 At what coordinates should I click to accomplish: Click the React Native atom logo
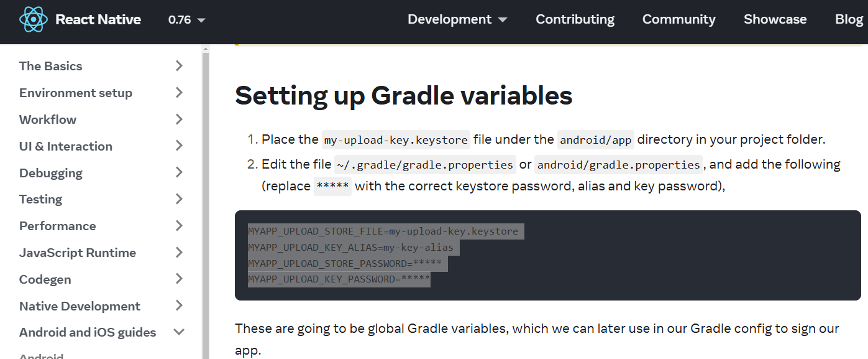coord(34,19)
